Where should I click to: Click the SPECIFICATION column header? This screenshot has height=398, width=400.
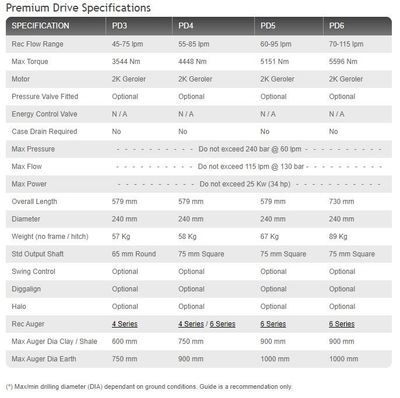[x=41, y=26]
